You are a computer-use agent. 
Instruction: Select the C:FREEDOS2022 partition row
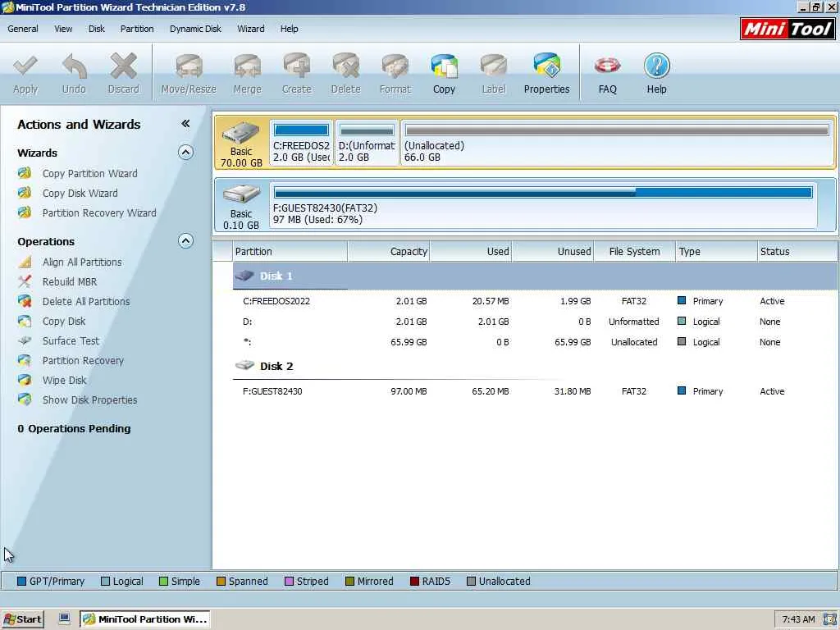535,301
